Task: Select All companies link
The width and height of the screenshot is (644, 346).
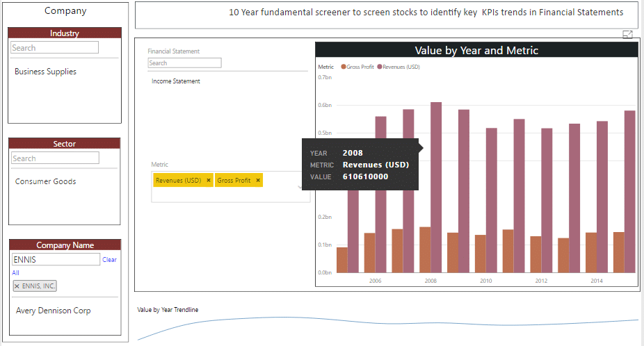Action: (15, 272)
